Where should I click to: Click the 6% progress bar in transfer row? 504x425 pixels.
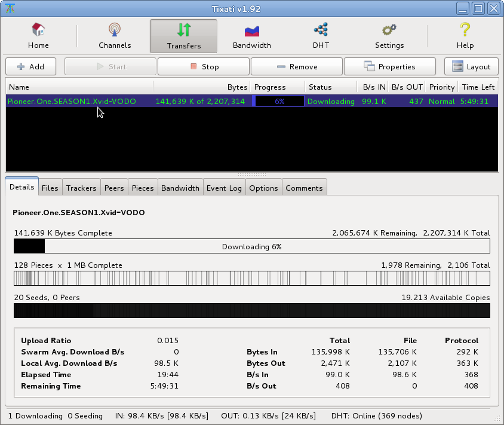[279, 102]
